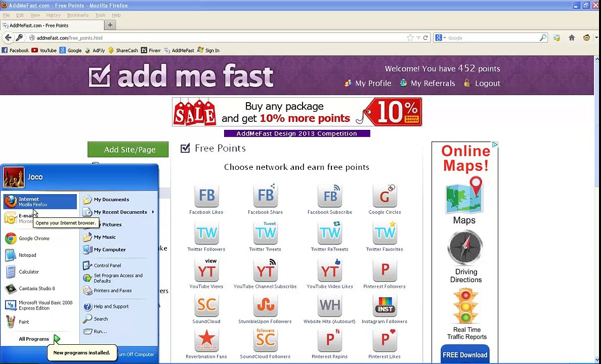Select the Google Circles icon

[384, 196]
